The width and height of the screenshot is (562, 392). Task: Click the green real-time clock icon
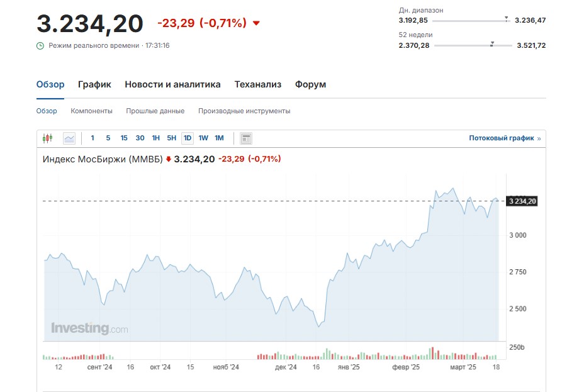pyautogui.click(x=40, y=46)
